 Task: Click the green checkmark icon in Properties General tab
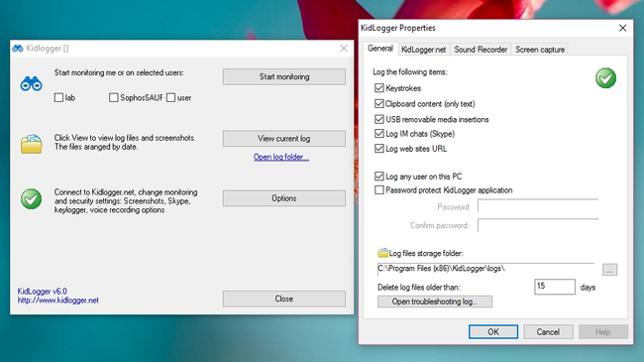[605, 77]
